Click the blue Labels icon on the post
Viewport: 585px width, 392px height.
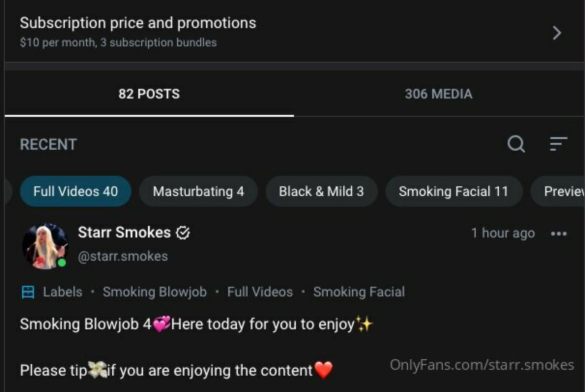click(x=28, y=291)
